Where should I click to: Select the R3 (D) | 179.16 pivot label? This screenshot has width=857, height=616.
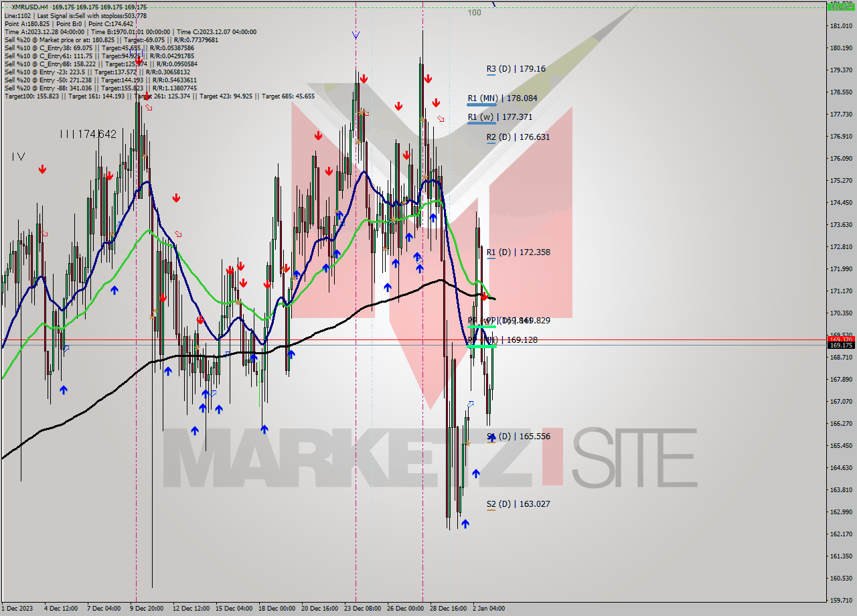[x=516, y=68]
